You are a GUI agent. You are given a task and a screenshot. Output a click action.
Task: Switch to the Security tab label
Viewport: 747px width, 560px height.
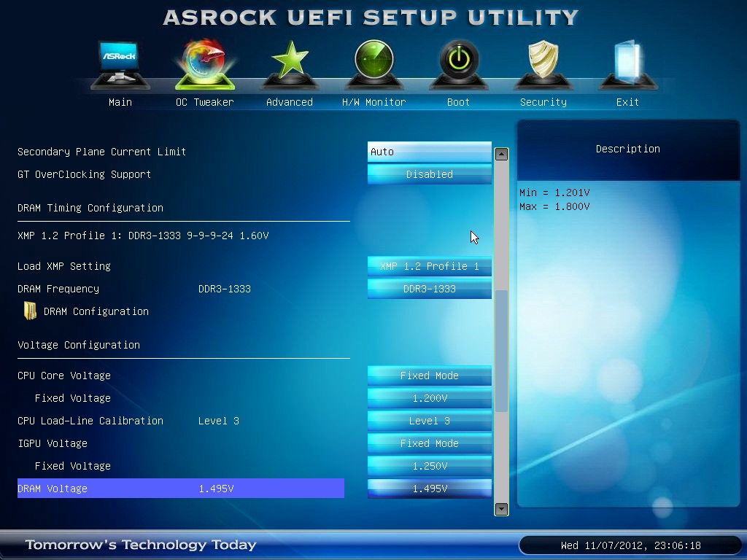click(x=543, y=102)
